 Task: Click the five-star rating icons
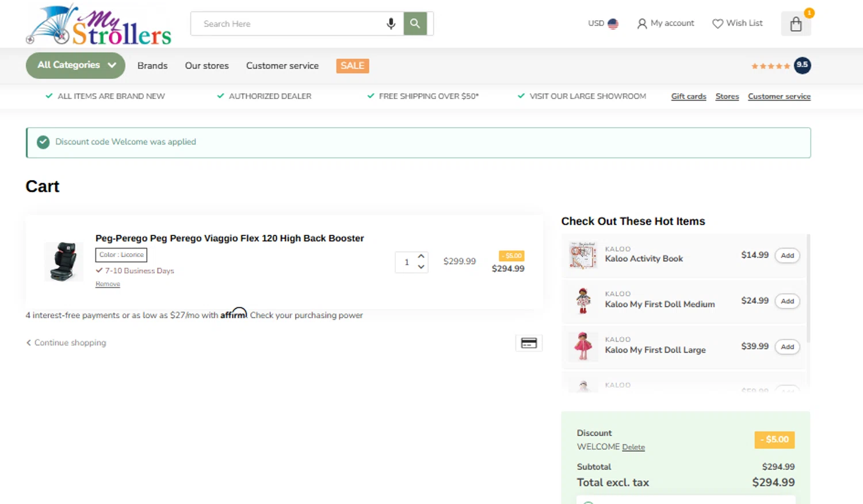tap(770, 66)
